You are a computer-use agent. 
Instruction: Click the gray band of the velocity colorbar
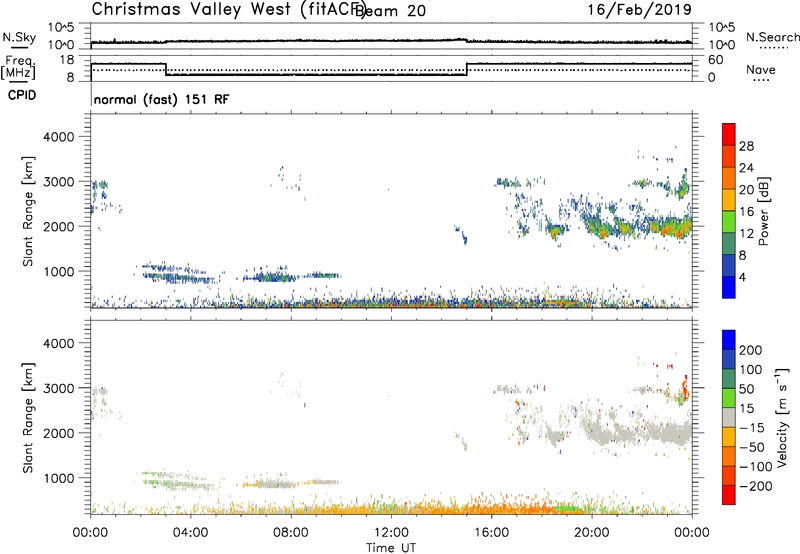pyautogui.click(x=729, y=417)
